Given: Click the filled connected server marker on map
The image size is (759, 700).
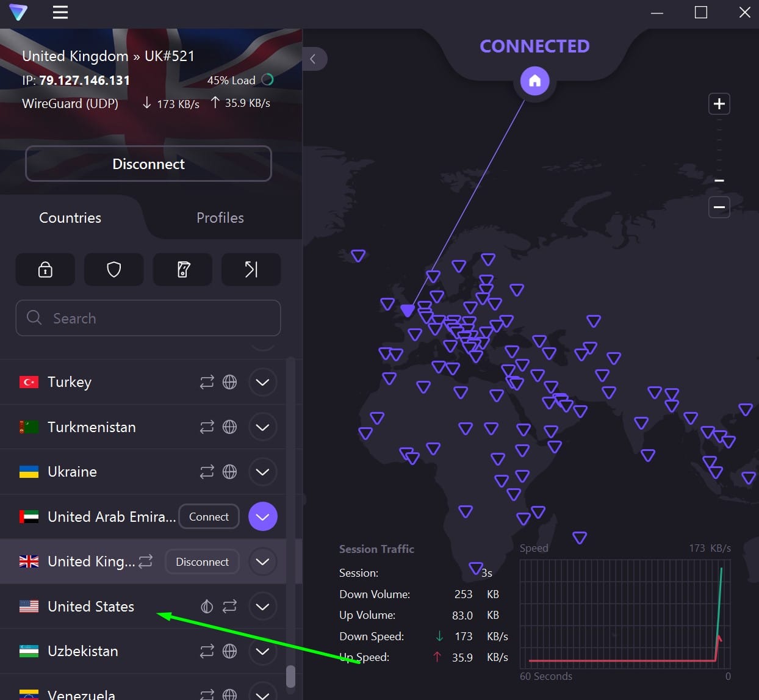Looking at the screenshot, I should click(408, 310).
